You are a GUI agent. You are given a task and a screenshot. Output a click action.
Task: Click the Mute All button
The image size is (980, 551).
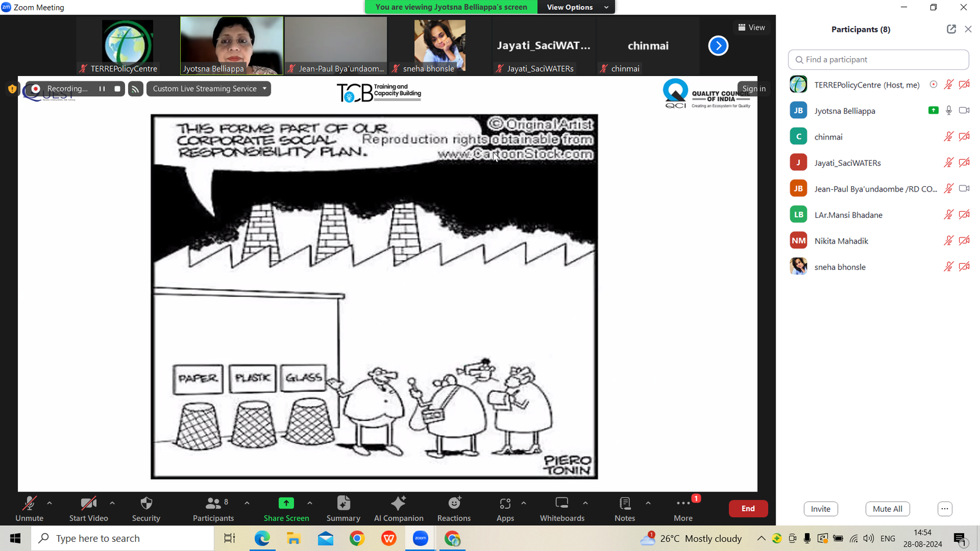[x=888, y=509]
